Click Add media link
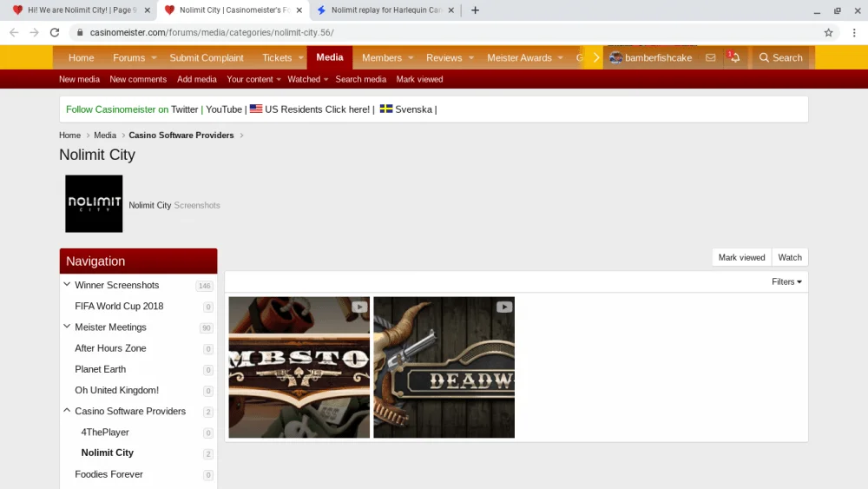The image size is (868, 489). pyautogui.click(x=196, y=79)
